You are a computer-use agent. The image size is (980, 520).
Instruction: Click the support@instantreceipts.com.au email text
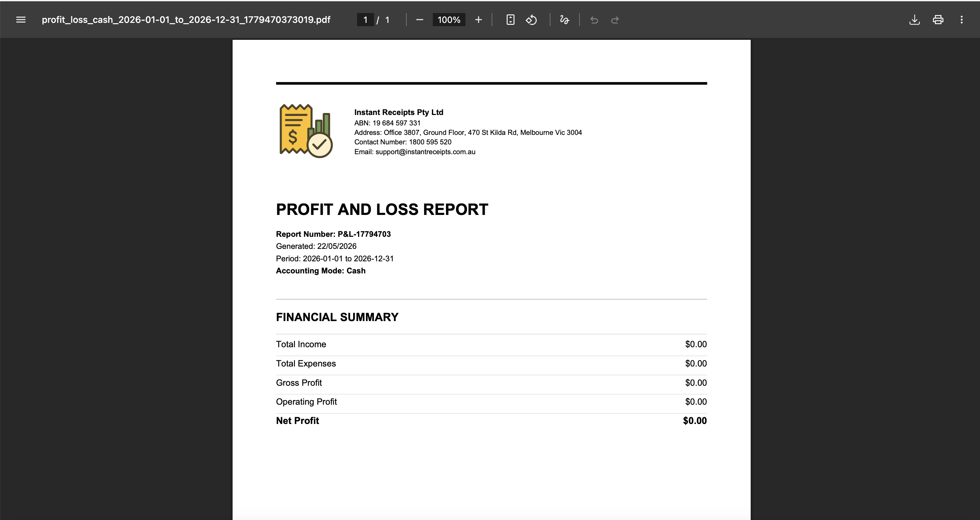coord(425,152)
